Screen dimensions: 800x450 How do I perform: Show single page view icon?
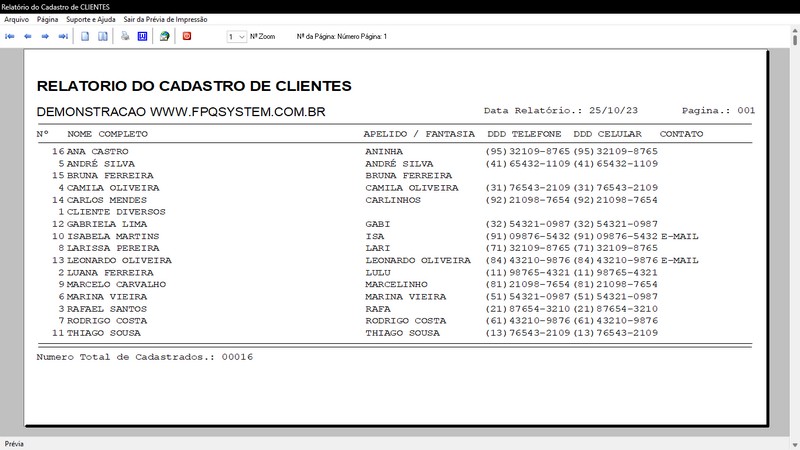click(x=85, y=36)
